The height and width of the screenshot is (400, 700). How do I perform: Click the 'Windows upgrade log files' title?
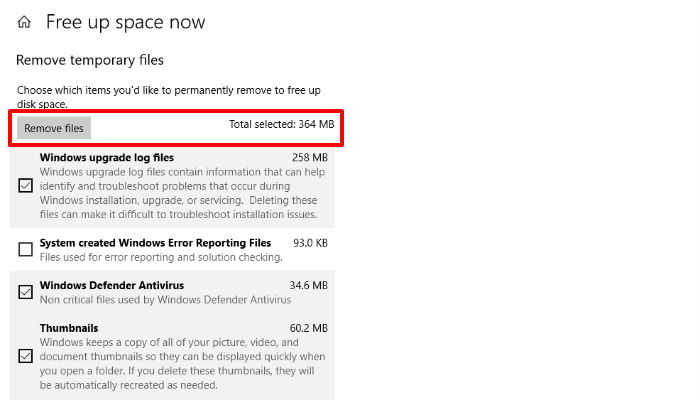pos(107,158)
